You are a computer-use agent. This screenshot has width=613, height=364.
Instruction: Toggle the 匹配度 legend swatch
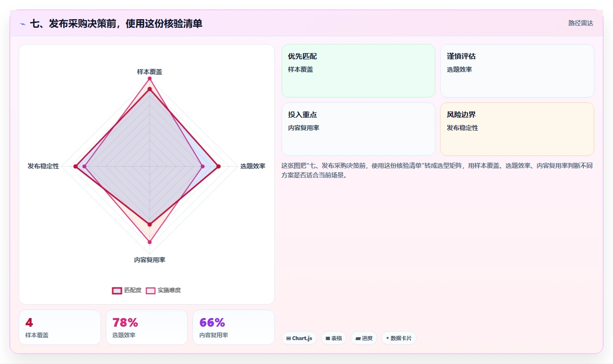pyautogui.click(x=117, y=290)
